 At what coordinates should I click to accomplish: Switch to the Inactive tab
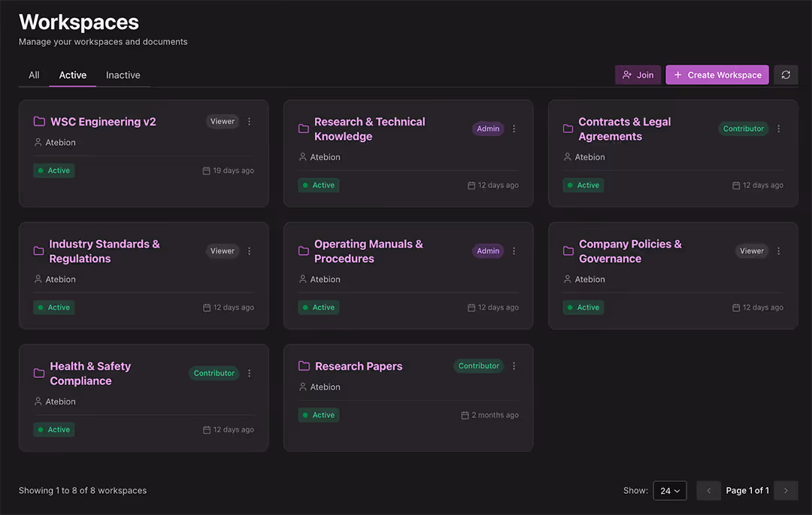click(x=123, y=74)
